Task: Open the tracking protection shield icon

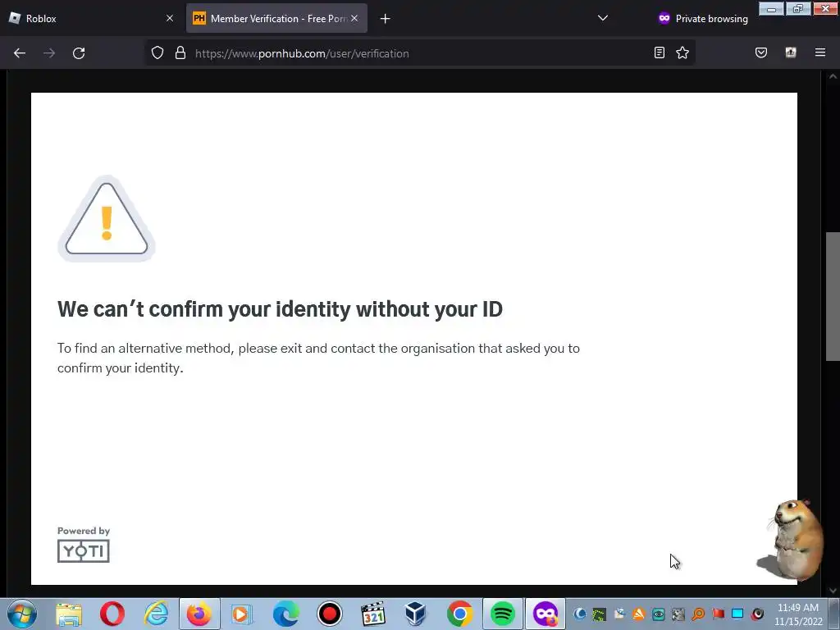Action: [x=157, y=53]
